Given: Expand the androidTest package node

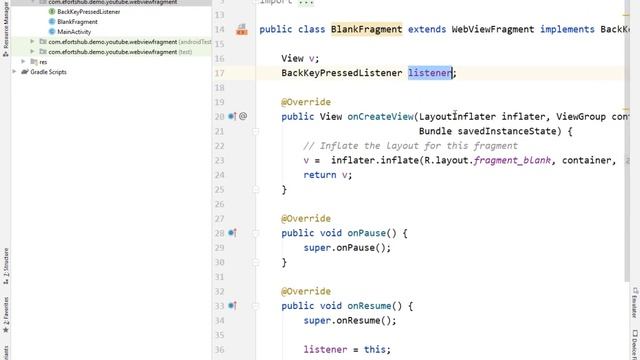Looking at the screenshot, I should (x=32, y=42).
